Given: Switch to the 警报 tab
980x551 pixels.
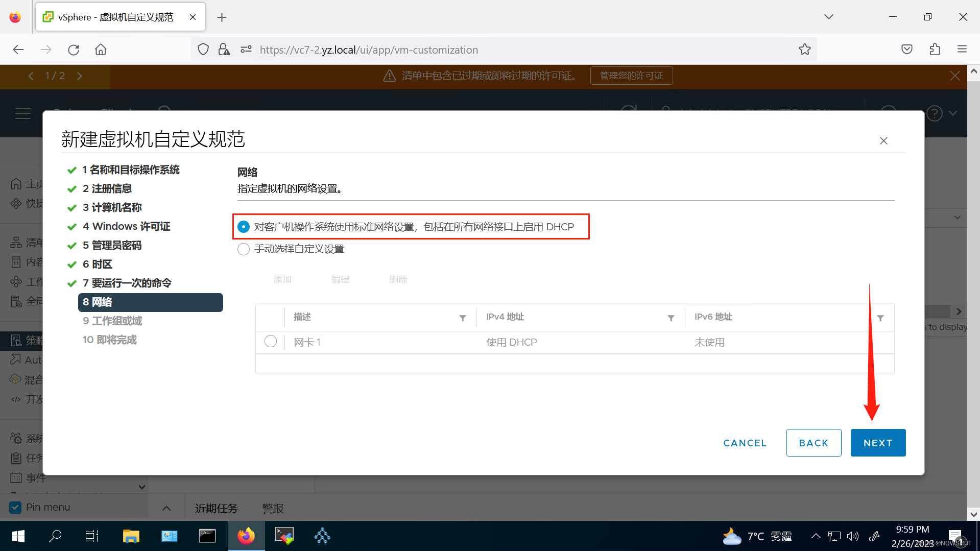Looking at the screenshot, I should [272, 508].
